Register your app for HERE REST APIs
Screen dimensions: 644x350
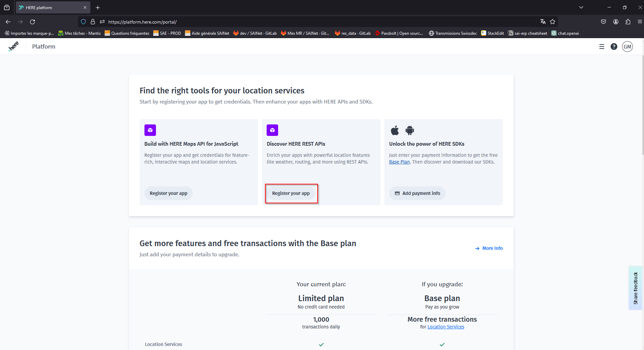coord(291,193)
